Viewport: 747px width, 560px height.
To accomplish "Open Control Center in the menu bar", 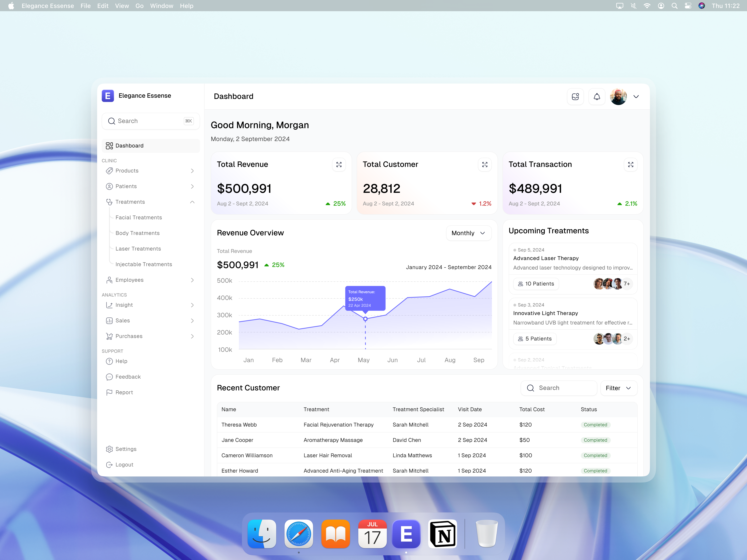I will (688, 6).
